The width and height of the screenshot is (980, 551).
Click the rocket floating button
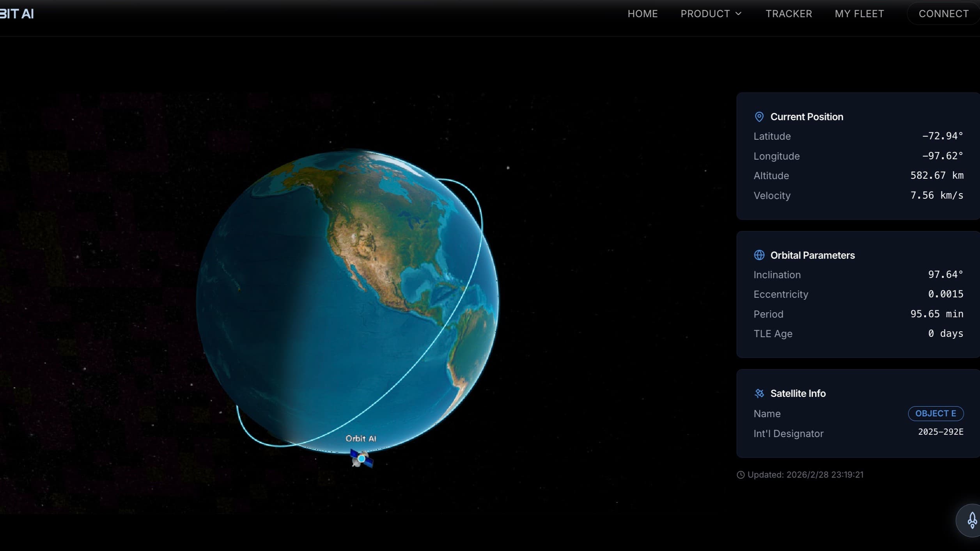click(x=972, y=520)
